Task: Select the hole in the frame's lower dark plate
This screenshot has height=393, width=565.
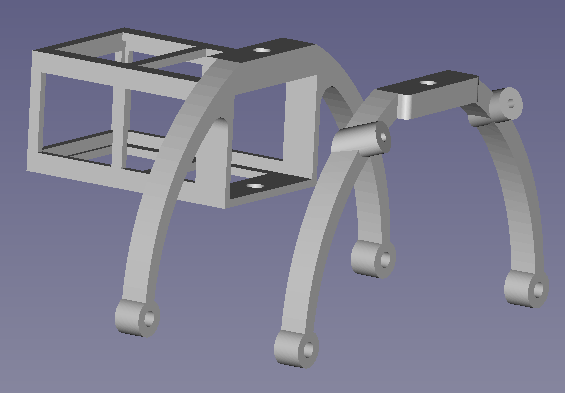Action: pyautogui.click(x=255, y=186)
